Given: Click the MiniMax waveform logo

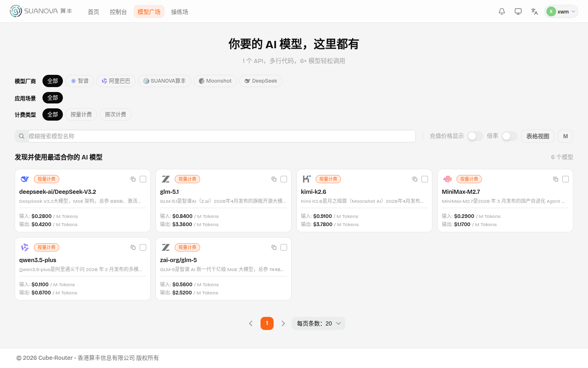Looking at the screenshot, I should [x=448, y=179].
